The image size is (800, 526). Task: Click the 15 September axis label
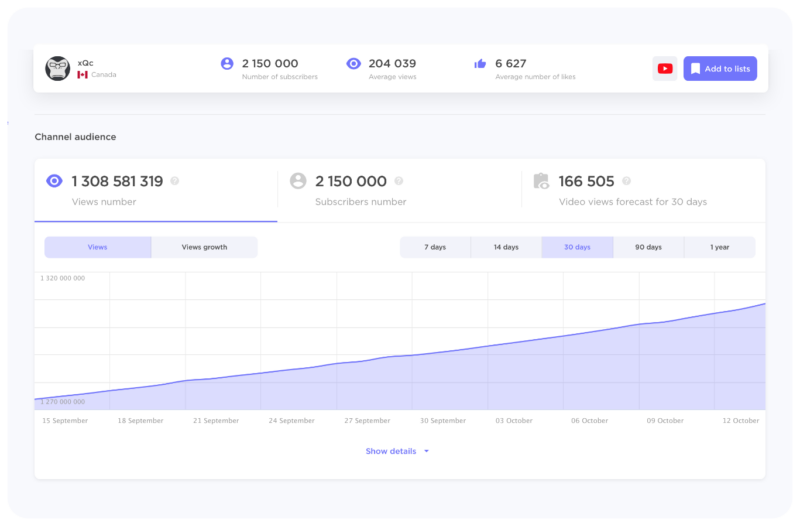pyautogui.click(x=65, y=420)
